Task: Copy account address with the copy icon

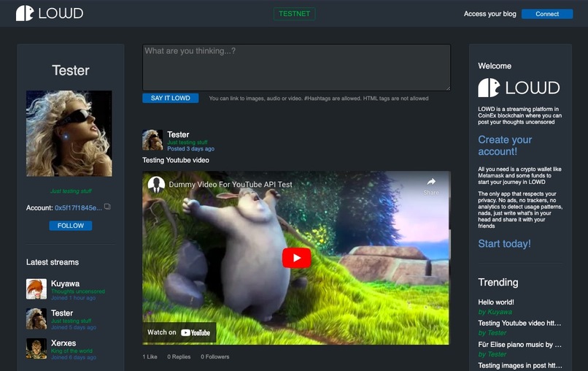Action: coord(107,207)
